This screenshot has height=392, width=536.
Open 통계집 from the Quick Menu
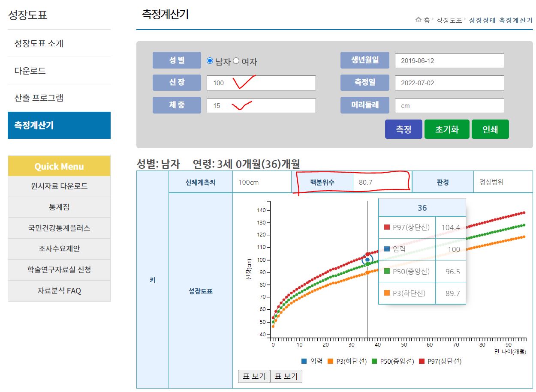(59, 207)
